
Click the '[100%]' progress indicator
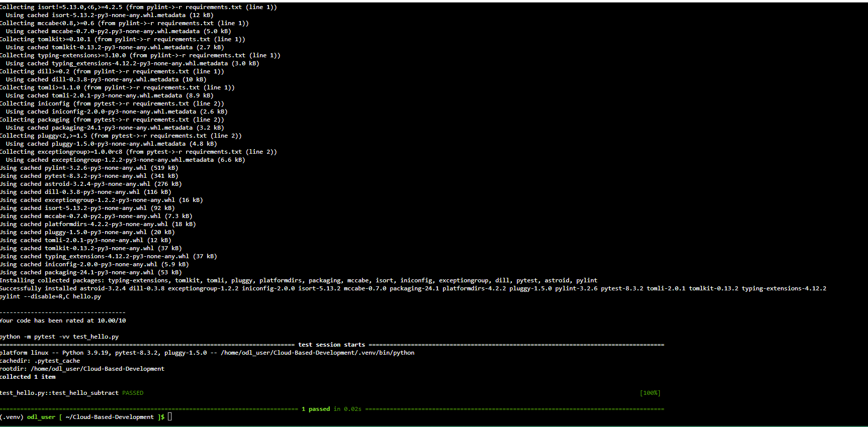click(x=650, y=393)
